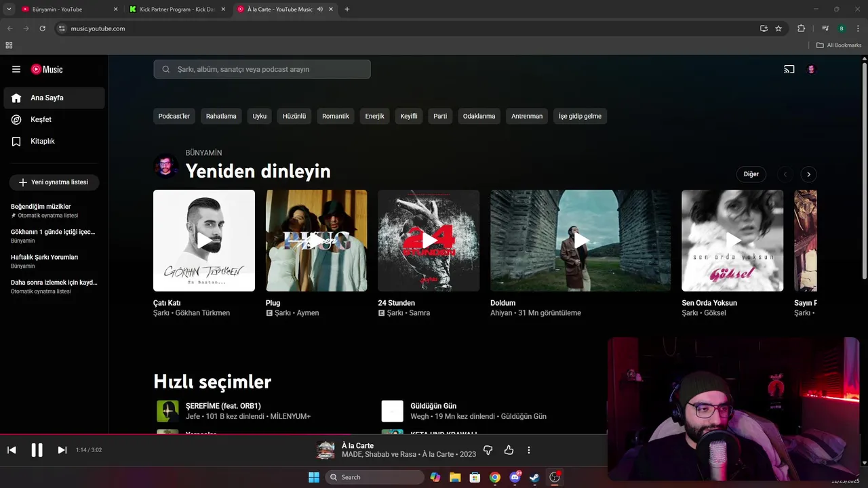This screenshot has height=488, width=868.
Task: Open the YouTube Music account avatar
Action: click(811, 69)
